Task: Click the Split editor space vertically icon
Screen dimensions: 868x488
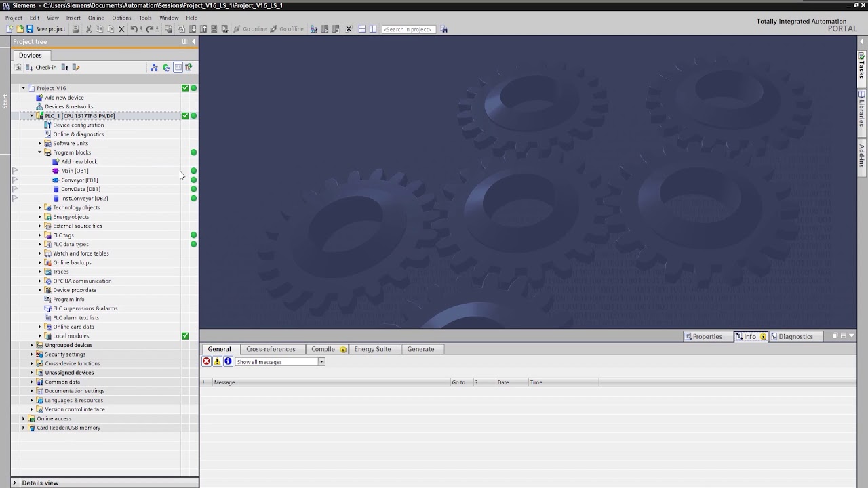Action: point(373,29)
